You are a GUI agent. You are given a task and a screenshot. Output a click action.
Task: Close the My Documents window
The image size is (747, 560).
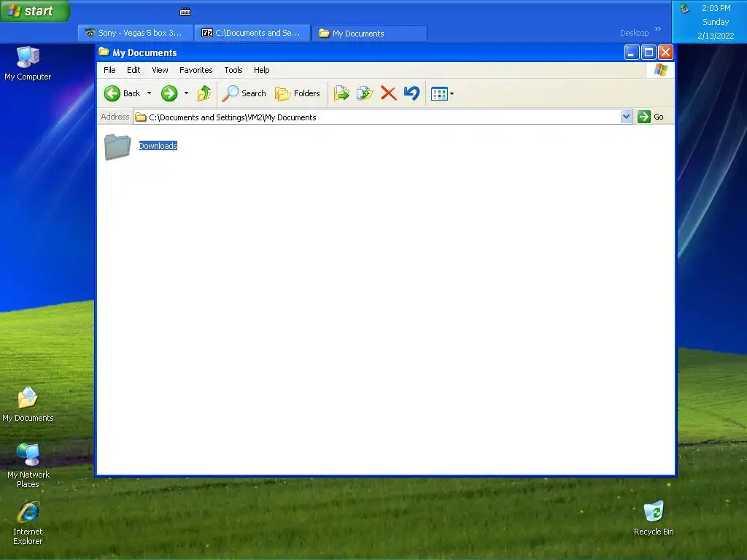pos(665,52)
